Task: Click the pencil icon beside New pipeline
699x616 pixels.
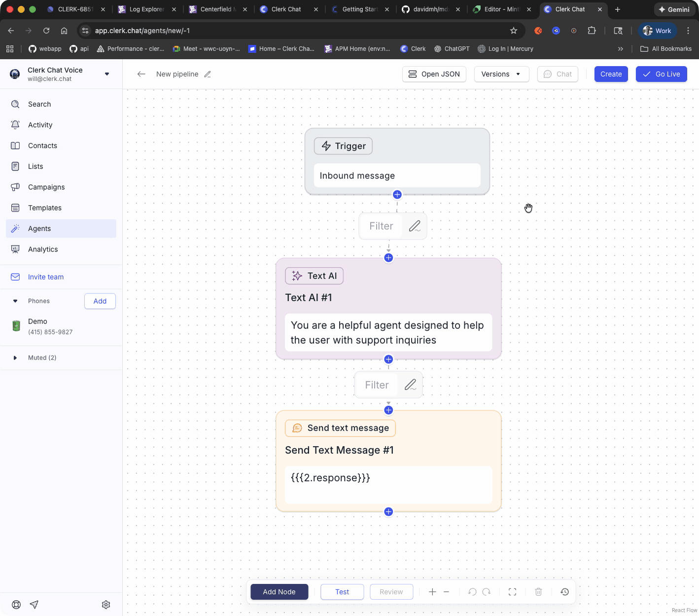Action: (x=208, y=74)
